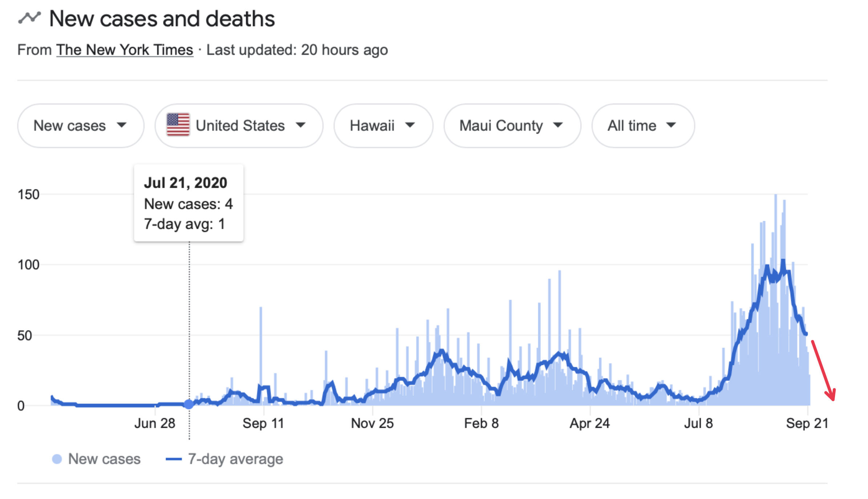This screenshot has width=868, height=499.
Task: Click the Sep 11 axis label
Action: pos(263,423)
